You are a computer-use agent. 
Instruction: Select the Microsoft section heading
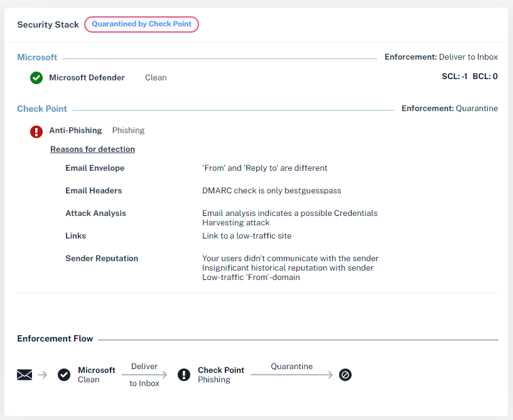click(x=37, y=57)
